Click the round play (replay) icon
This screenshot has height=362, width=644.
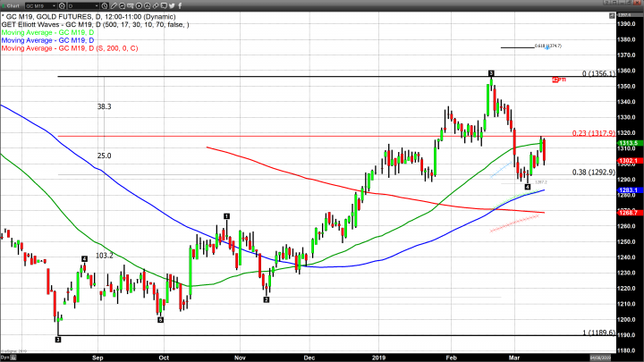(139, 5)
